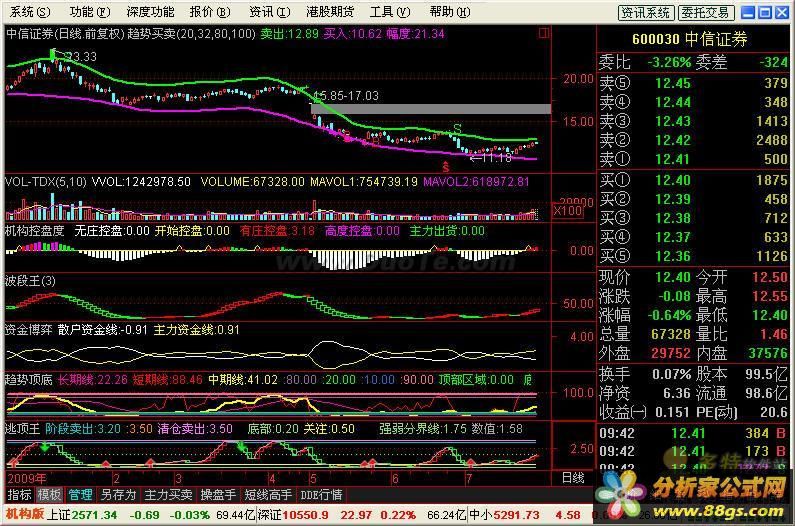Select the 另存为 tab
The width and height of the screenshot is (795, 526).
pyautogui.click(x=118, y=495)
